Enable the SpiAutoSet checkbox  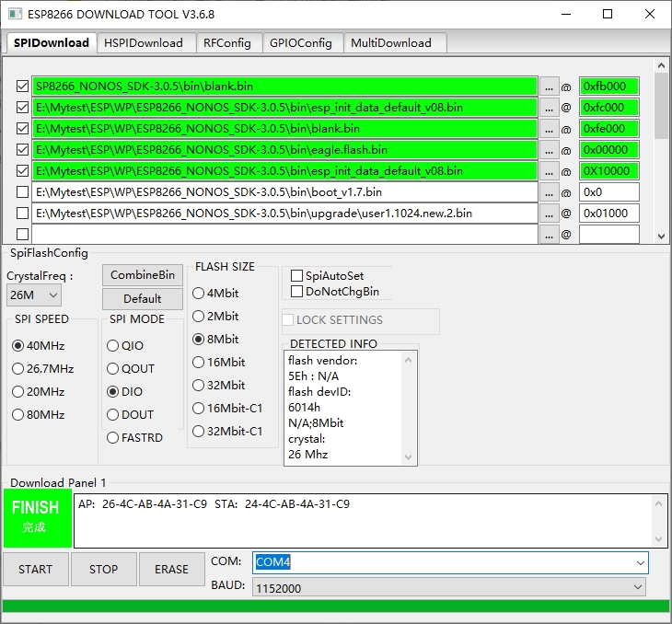328,275
